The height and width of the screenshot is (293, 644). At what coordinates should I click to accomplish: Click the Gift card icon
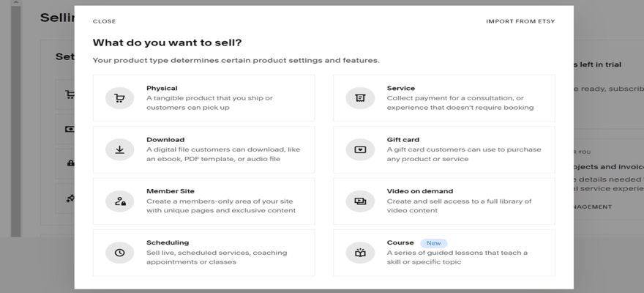pos(360,149)
